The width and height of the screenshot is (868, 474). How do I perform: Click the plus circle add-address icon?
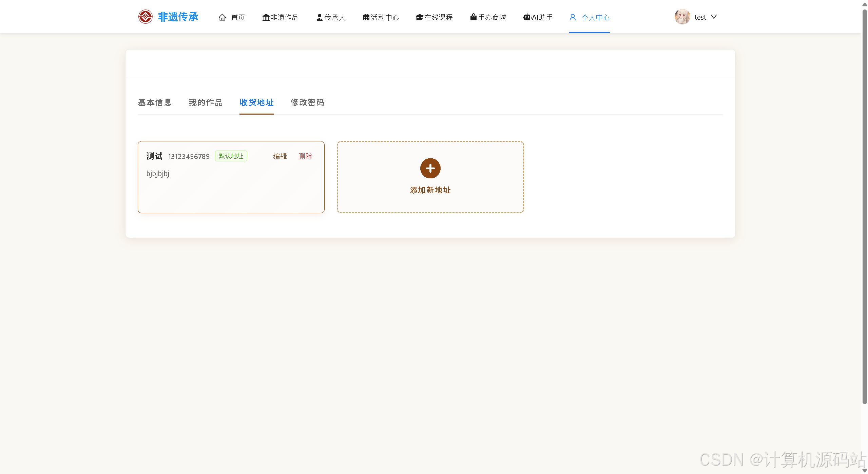tap(430, 168)
